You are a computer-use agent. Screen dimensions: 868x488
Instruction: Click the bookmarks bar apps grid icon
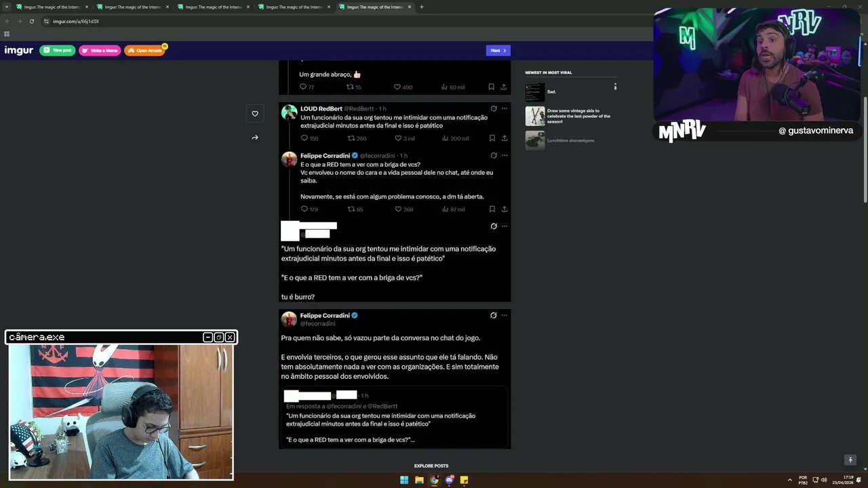(x=7, y=34)
